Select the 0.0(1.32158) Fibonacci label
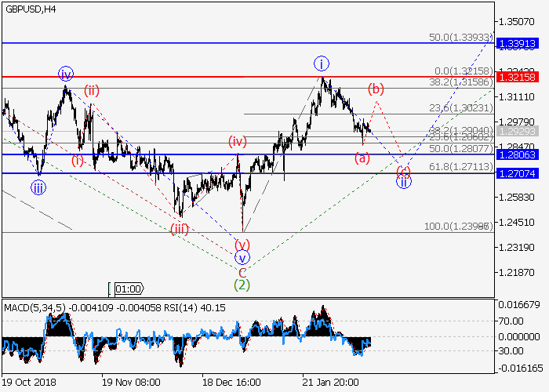The width and height of the screenshot is (549, 392). coord(464,71)
